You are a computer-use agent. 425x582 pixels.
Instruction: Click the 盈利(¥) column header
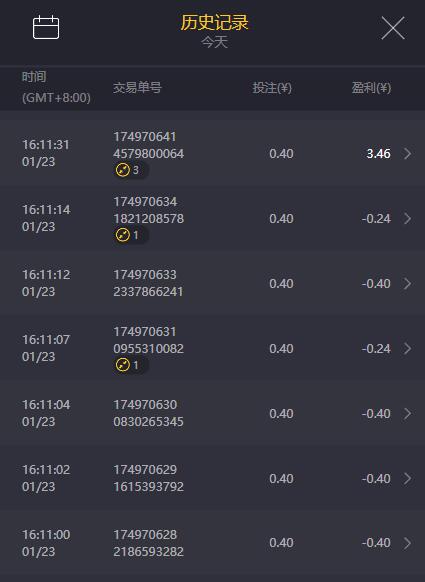click(371, 88)
